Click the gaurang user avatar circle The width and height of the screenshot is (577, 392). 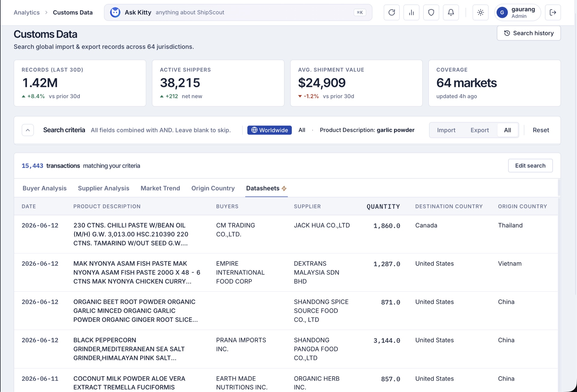502,12
